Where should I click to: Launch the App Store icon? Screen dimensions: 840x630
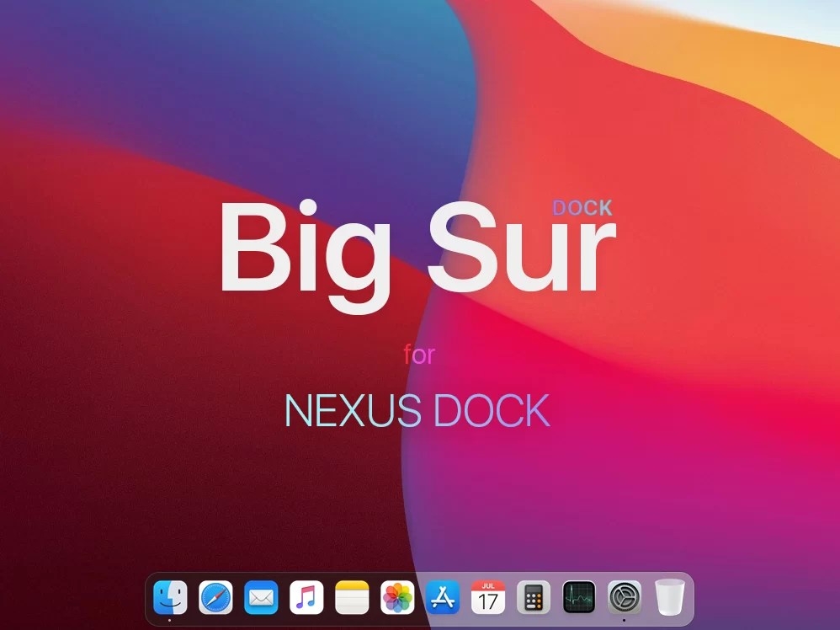point(443,597)
